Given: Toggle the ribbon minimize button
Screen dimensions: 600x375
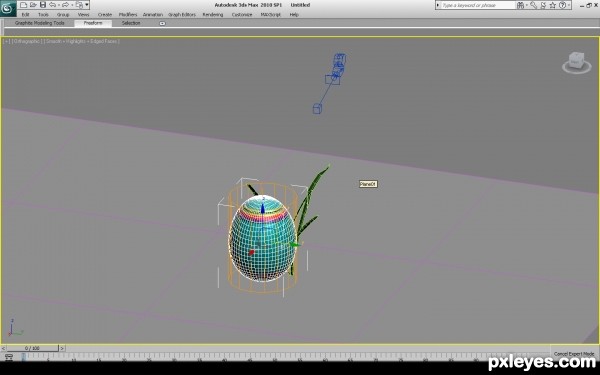Looking at the screenshot, I should point(162,23).
